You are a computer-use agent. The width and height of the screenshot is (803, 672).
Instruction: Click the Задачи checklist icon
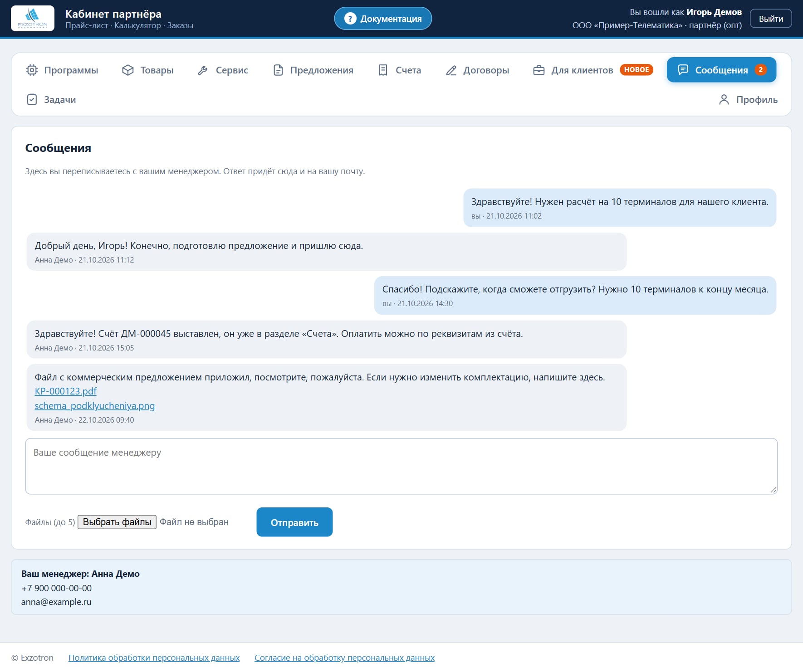[32, 99]
